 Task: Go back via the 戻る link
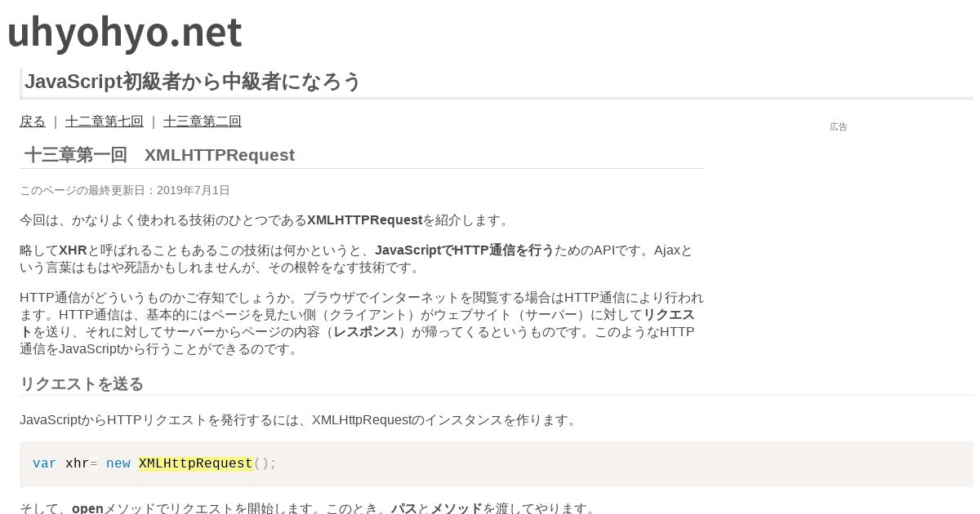[x=33, y=122]
